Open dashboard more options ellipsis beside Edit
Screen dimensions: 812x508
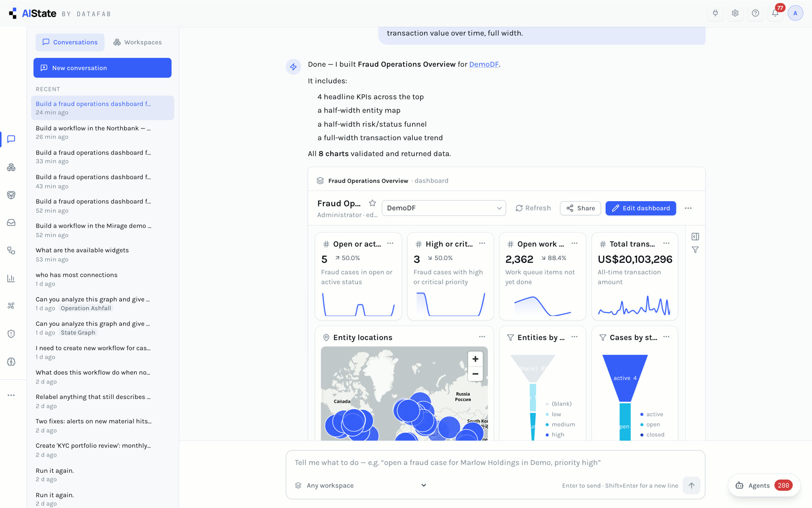(688, 208)
